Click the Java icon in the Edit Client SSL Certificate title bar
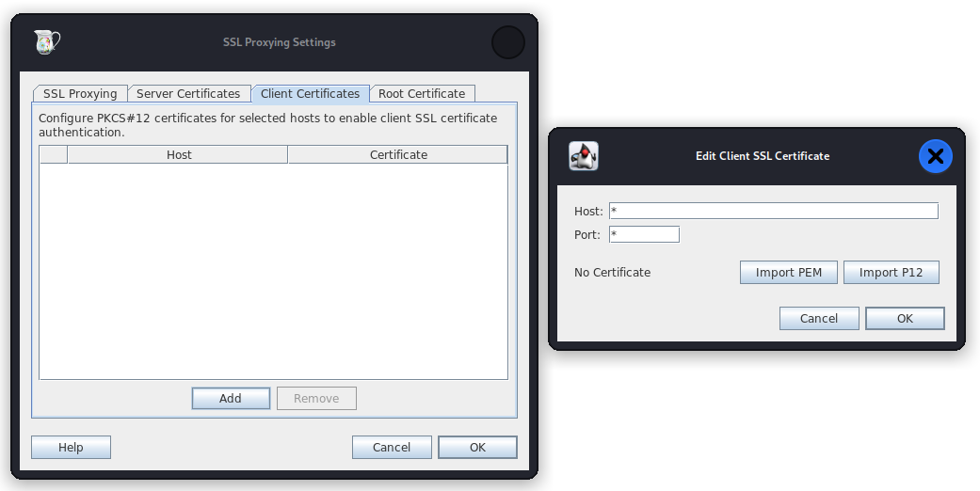The image size is (980, 491). click(584, 156)
